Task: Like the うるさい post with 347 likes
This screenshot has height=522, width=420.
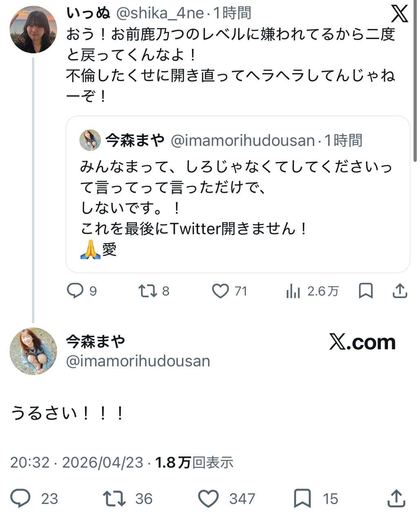Action: pos(208,498)
